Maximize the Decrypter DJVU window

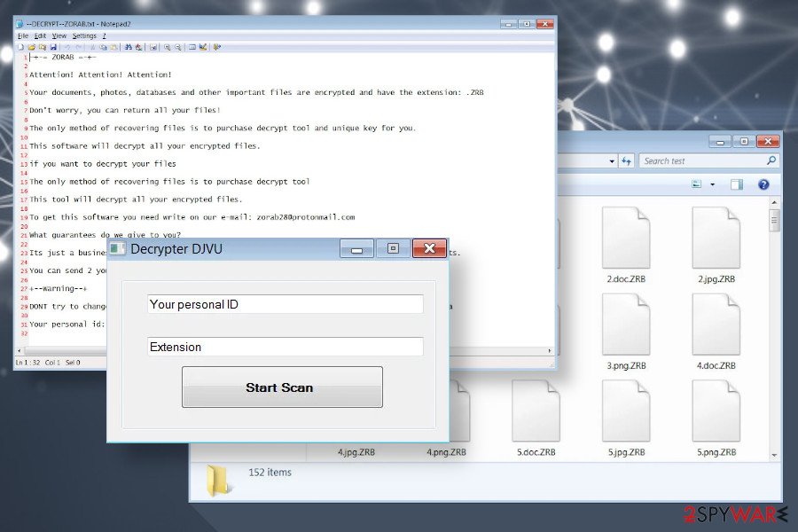pos(393,248)
